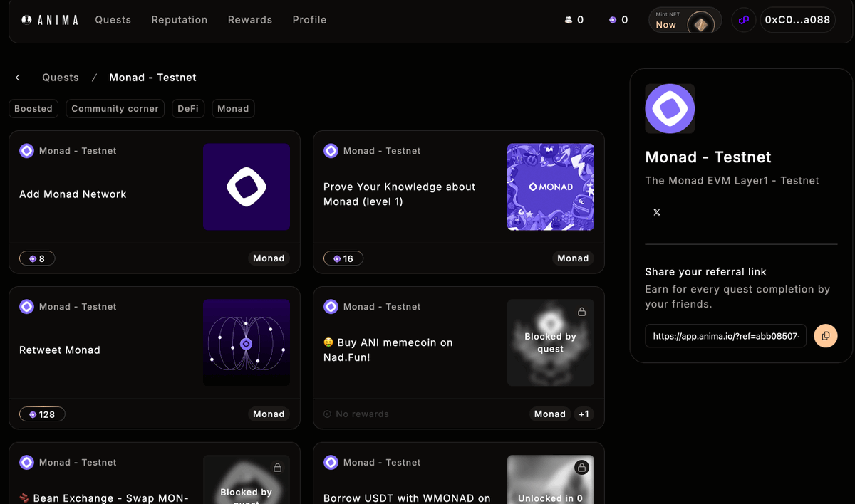Select the DeFi filter tag
Screen dimensions: 855x504
tap(188, 109)
